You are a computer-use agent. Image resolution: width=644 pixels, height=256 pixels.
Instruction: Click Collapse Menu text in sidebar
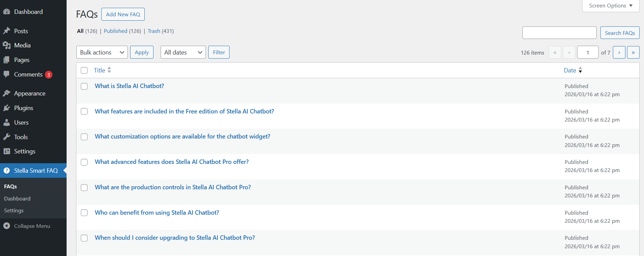tap(32, 226)
